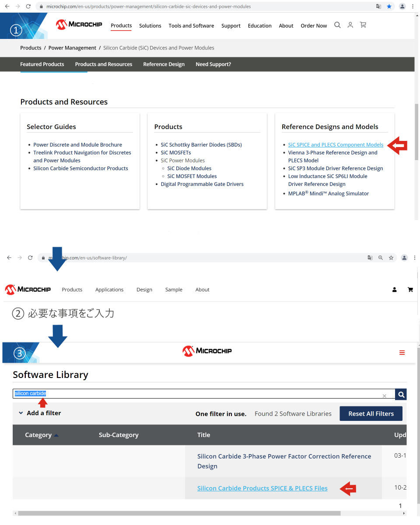Click the Power Management breadcrumb
420x525 pixels.
click(x=72, y=48)
